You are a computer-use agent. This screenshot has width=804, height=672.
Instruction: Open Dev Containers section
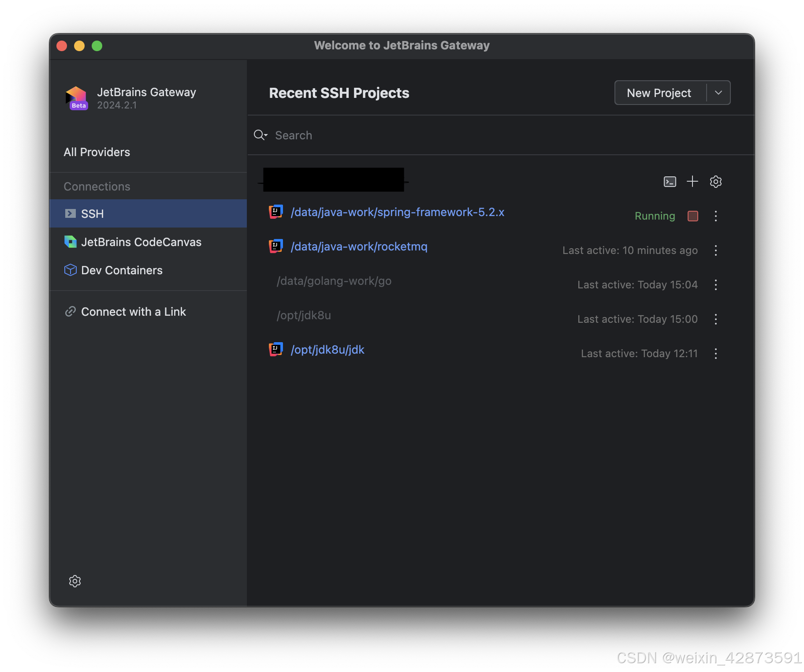148,270
